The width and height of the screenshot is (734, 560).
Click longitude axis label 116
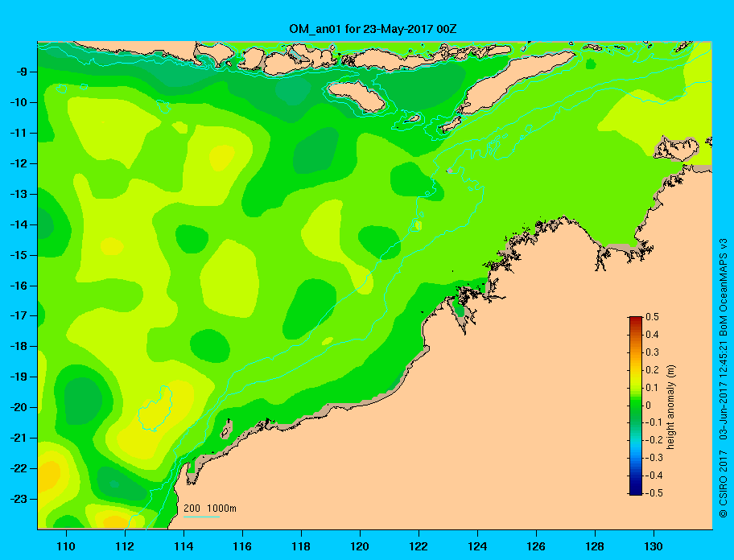tap(242, 546)
